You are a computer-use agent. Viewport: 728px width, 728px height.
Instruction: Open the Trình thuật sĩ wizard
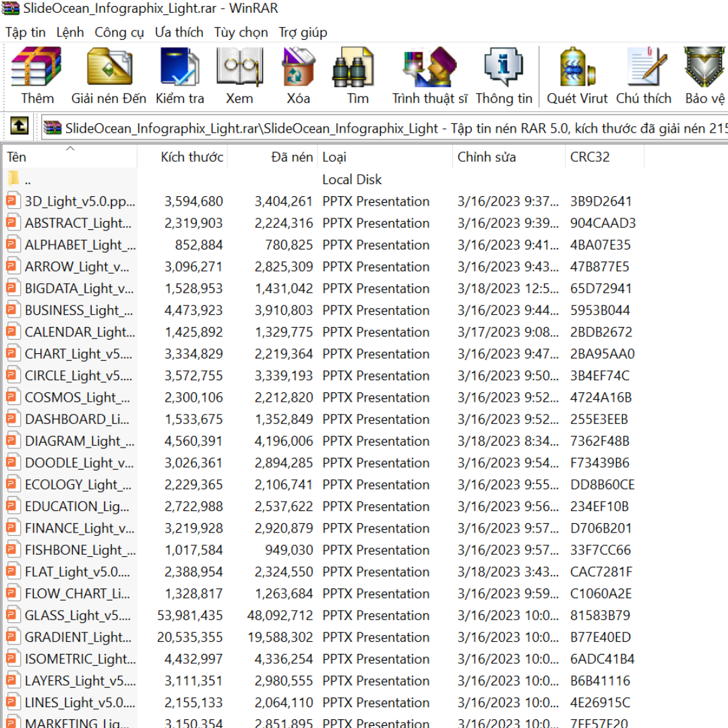[x=429, y=67]
